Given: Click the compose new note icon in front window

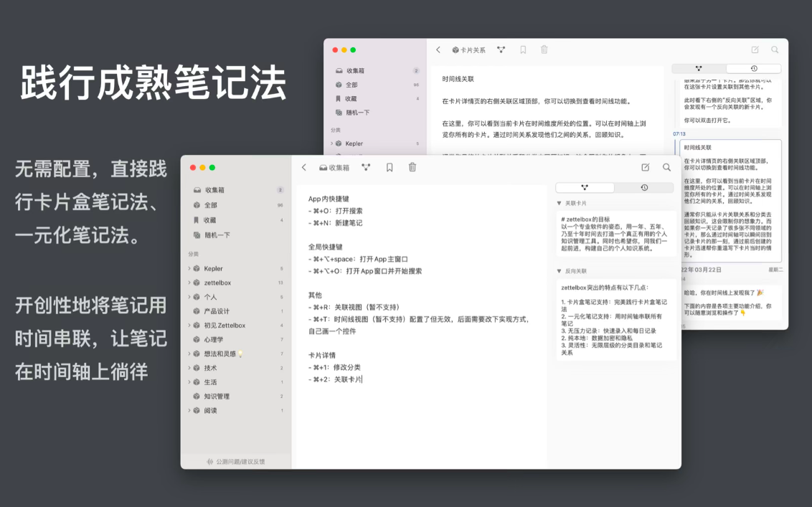Looking at the screenshot, I should [x=645, y=168].
